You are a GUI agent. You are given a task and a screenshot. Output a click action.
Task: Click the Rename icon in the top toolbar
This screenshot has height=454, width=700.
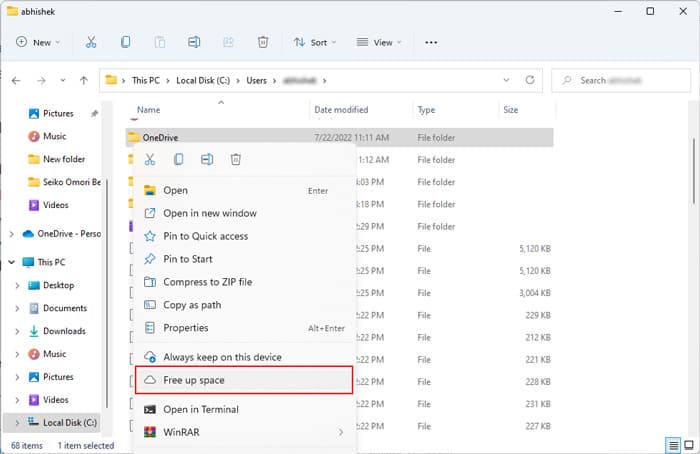pyautogui.click(x=194, y=42)
